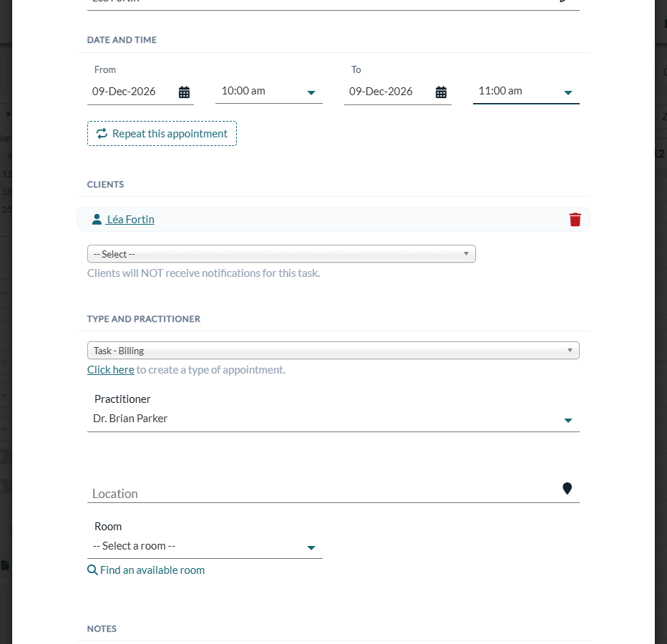This screenshot has width=667, height=644.
Task: Click the person icon beside Léa Fortin
Action: (97, 219)
